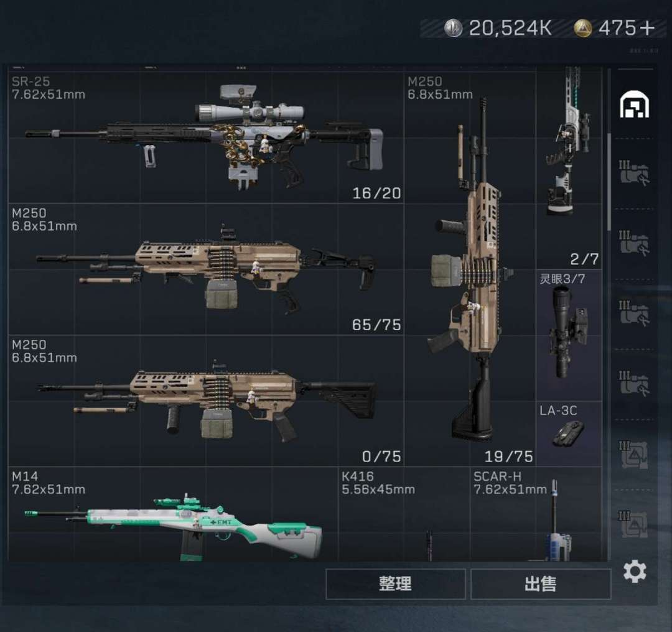The height and width of the screenshot is (632, 672).
Task: Click the gold triangle currency icon
Action: point(583,28)
